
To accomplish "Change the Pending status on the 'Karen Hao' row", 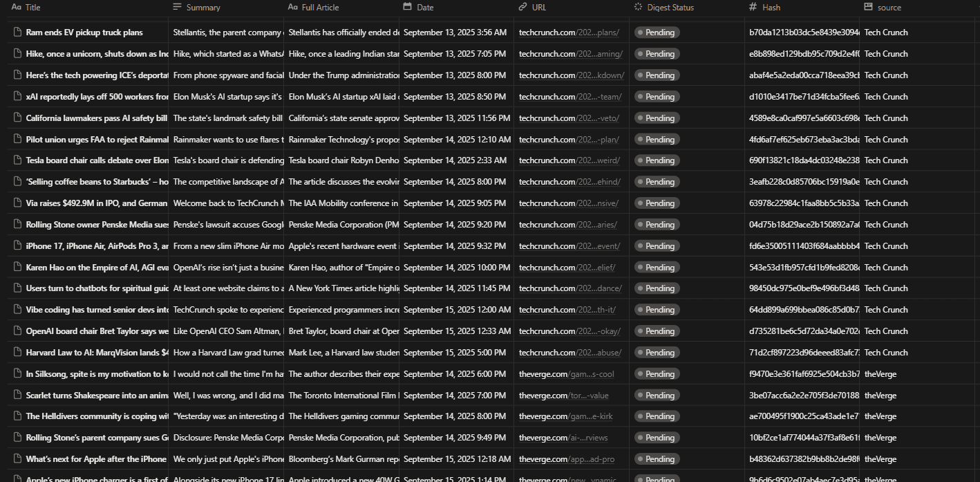I will pyautogui.click(x=657, y=268).
